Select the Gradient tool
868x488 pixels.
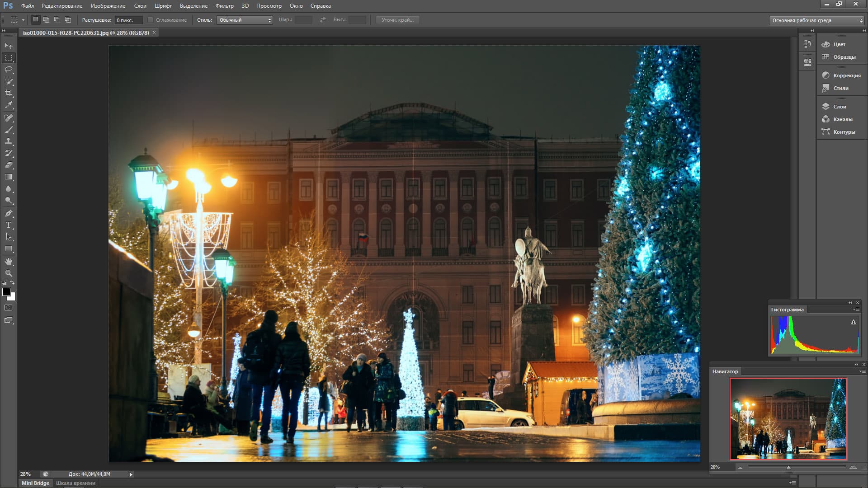pyautogui.click(x=9, y=177)
